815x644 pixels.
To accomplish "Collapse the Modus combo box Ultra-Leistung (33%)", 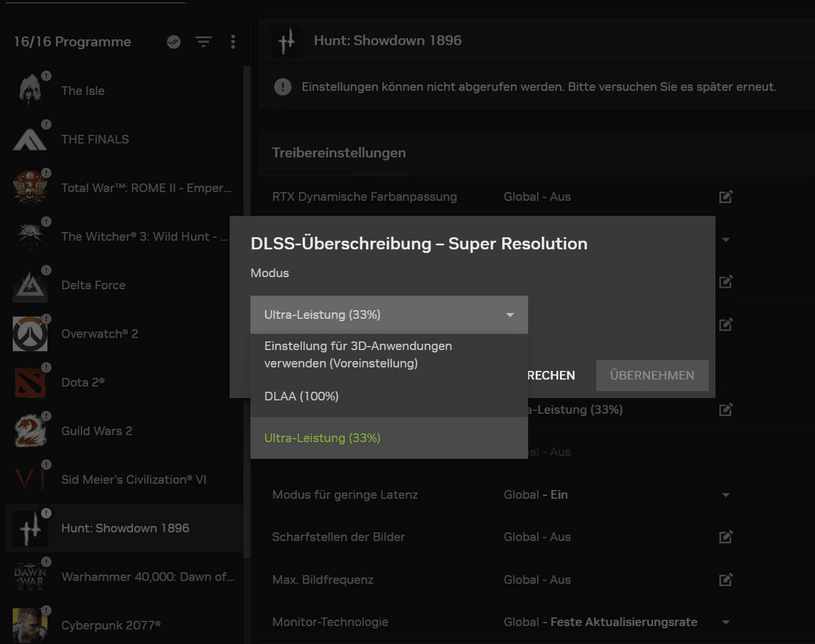I will pos(389,315).
